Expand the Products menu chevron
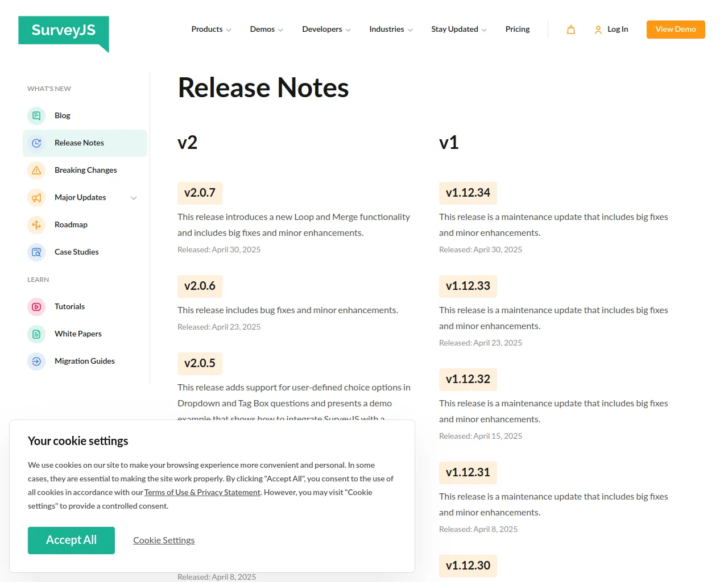Viewport: 728px width, 582px height. (229, 30)
